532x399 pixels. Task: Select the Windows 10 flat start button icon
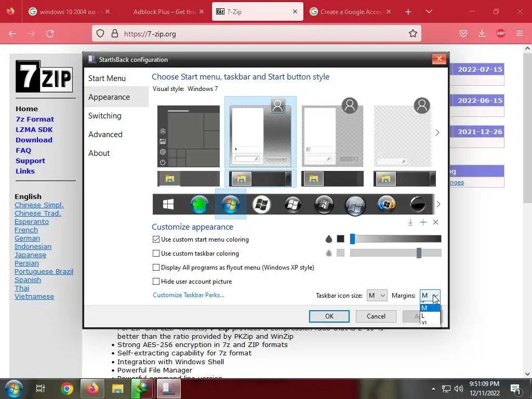coord(168,204)
